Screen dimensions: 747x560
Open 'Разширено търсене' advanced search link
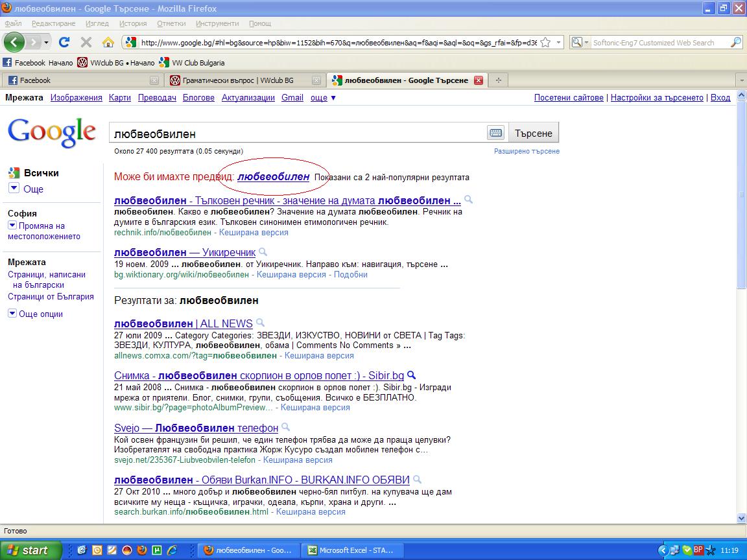[x=527, y=151]
